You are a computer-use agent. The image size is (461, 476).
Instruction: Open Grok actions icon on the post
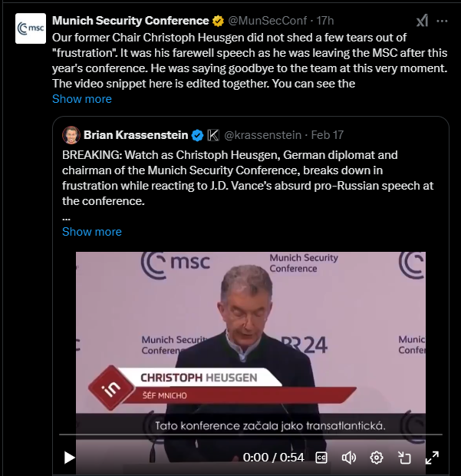pyautogui.click(x=422, y=21)
